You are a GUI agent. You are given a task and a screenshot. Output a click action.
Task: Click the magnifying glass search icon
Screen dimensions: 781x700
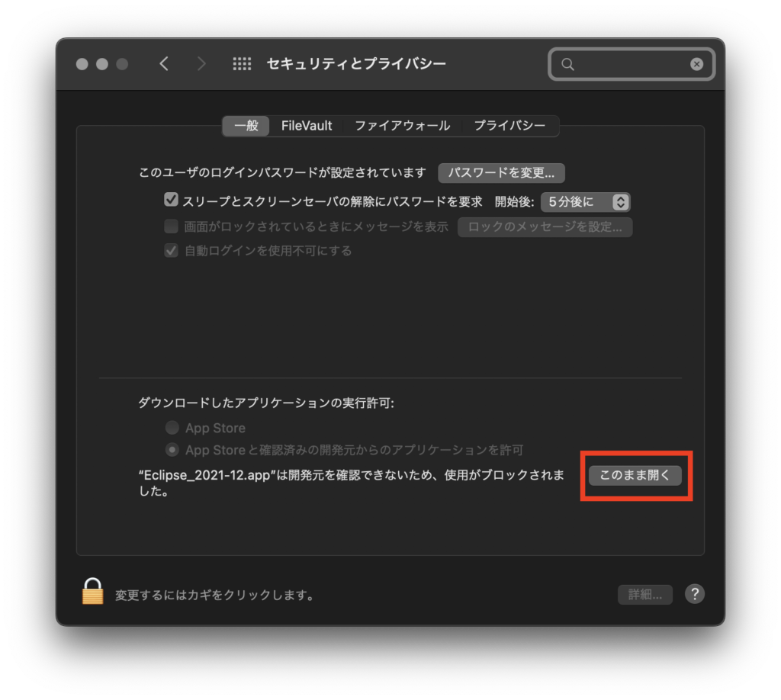pyautogui.click(x=567, y=64)
